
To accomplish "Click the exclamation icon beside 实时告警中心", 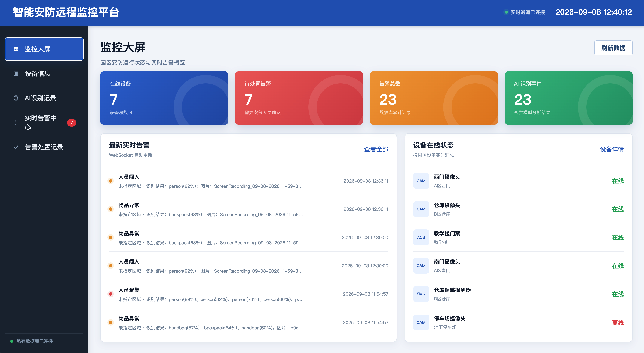I will (x=16, y=123).
